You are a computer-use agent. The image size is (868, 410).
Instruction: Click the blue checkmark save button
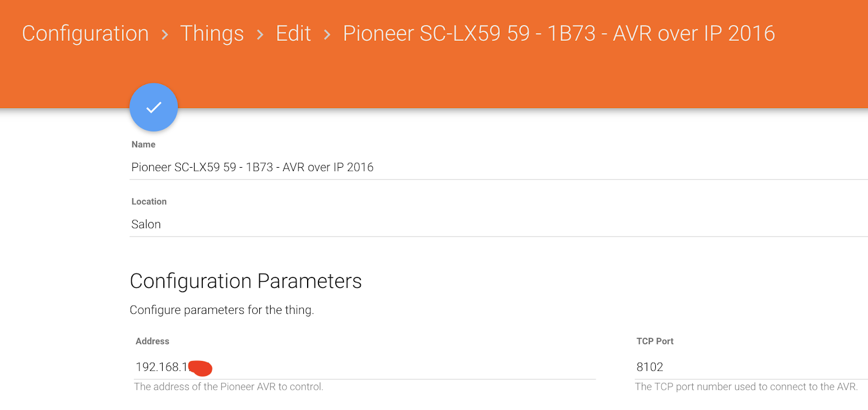[154, 107]
